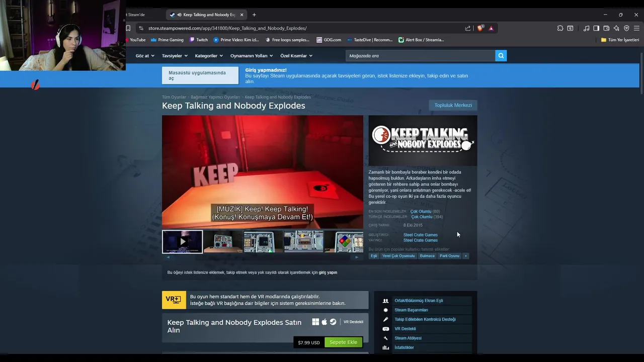Open the browser extensions puzzle icon
The height and width of the screenshot is (362, 644).
click(x=560, y=28)
